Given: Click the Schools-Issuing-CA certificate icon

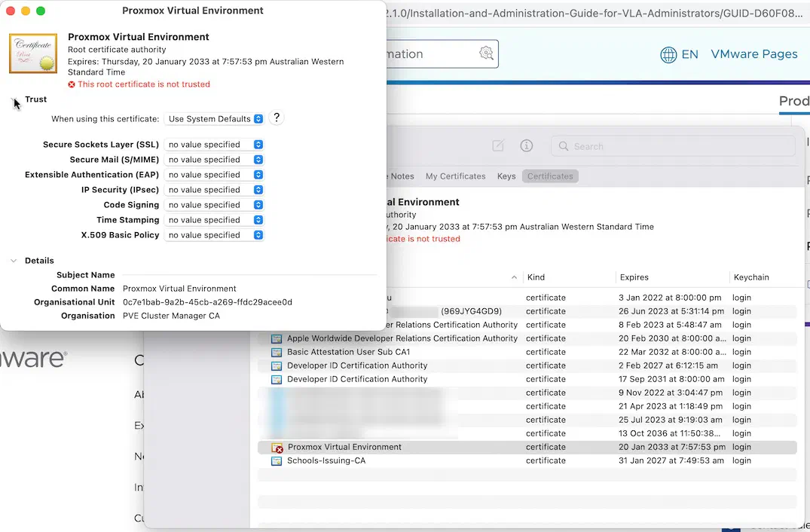Looking at the screenshot, I should (277, 460).
